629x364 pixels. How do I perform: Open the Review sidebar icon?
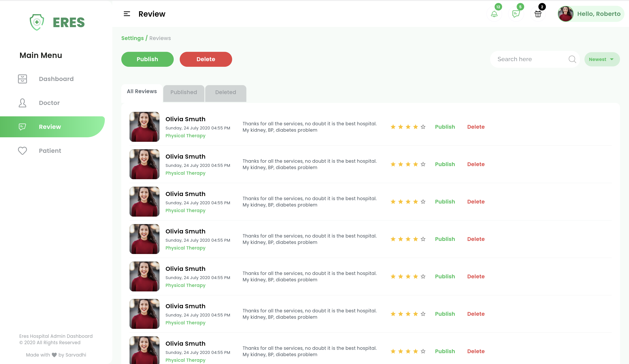point(22,127)
